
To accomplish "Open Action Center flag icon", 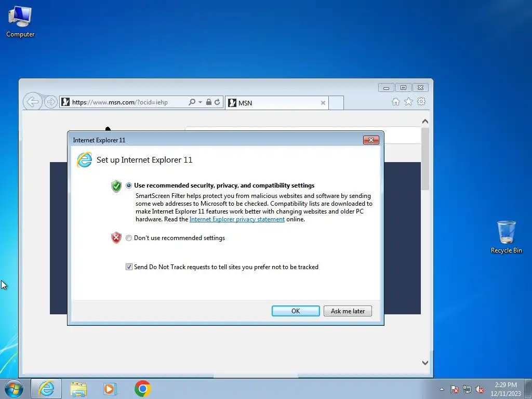I will tap(455, 389).
